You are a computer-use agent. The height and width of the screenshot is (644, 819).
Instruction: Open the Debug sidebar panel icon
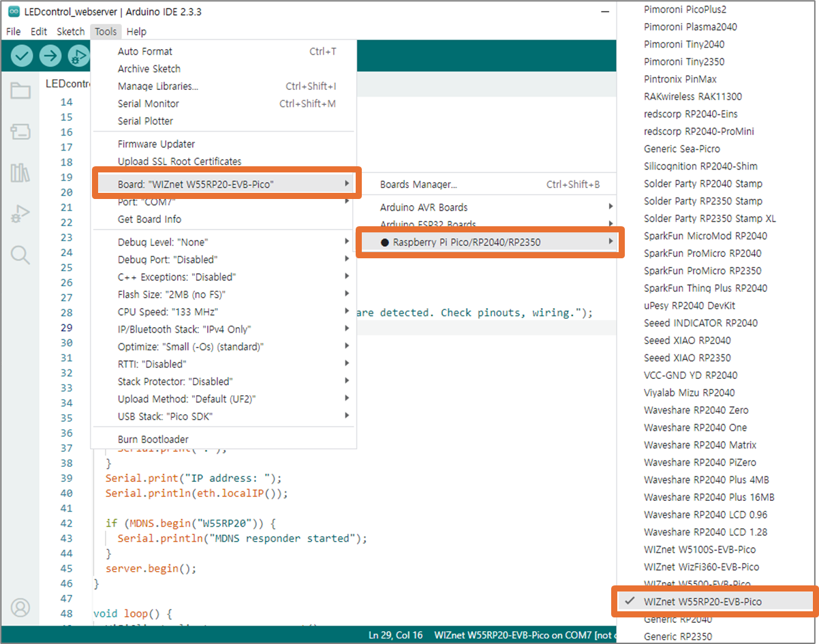20,214
